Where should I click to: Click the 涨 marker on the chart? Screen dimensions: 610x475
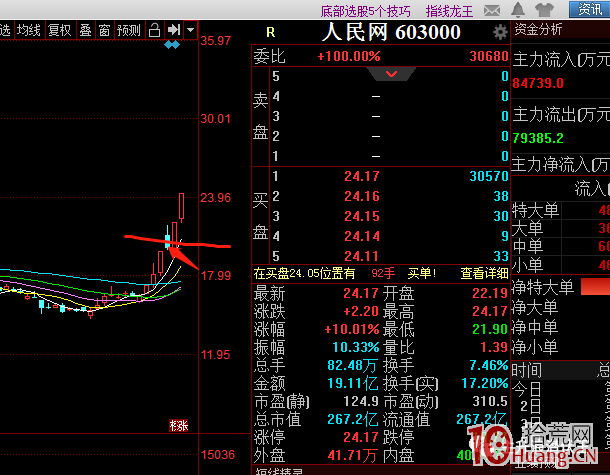pos(179,426)
